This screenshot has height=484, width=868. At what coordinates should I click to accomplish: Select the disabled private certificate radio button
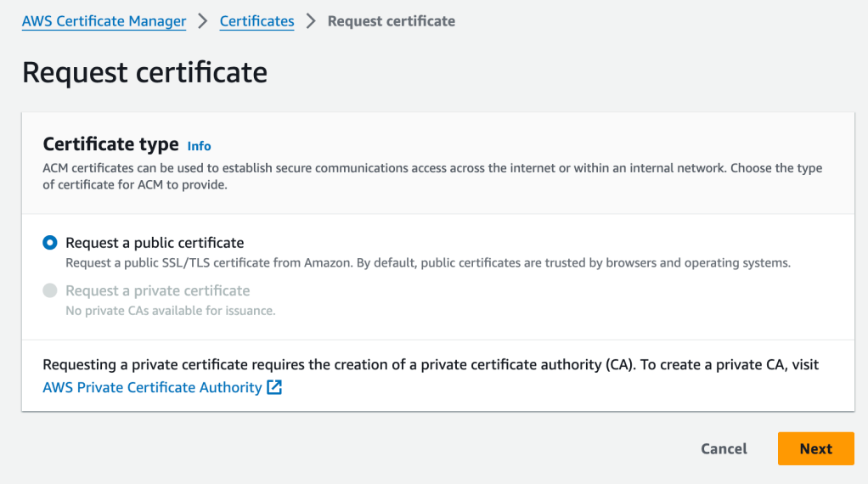pos(50,290)
